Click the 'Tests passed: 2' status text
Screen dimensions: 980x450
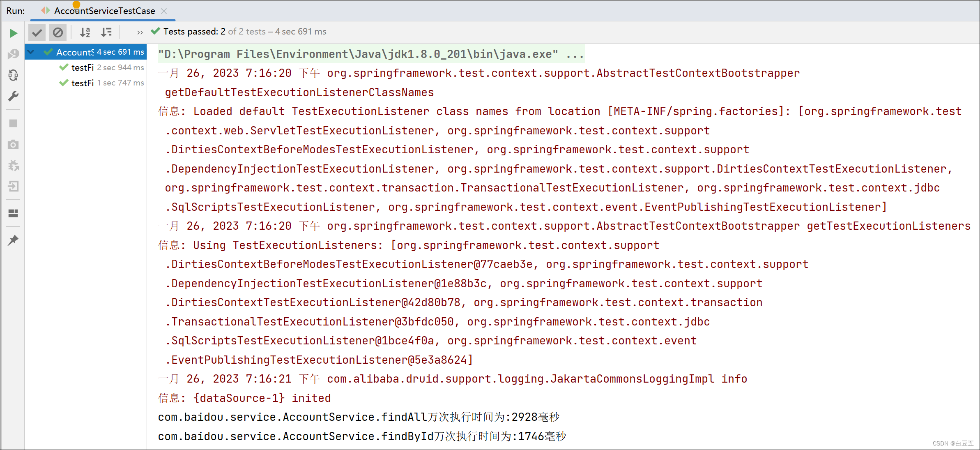pos(194,32)
